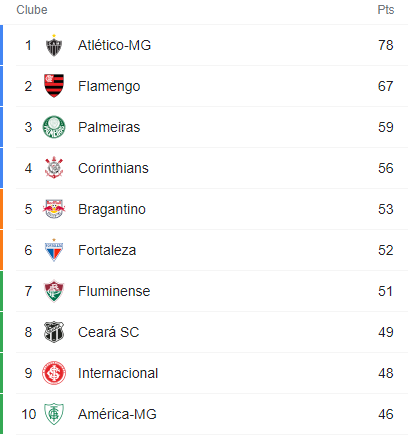
Task: Click the Internacional club crest
Action: (x=54, y=373)
